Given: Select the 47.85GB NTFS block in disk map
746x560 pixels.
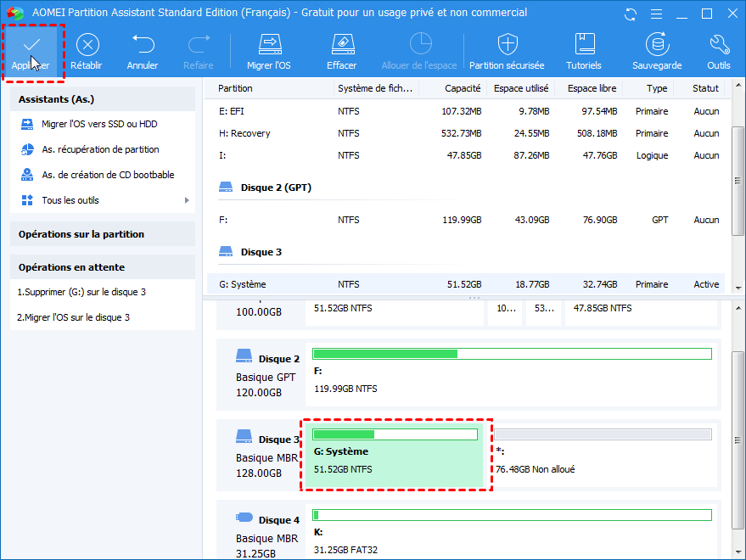Looking at the screenshot, I should (x=641, y=314).
